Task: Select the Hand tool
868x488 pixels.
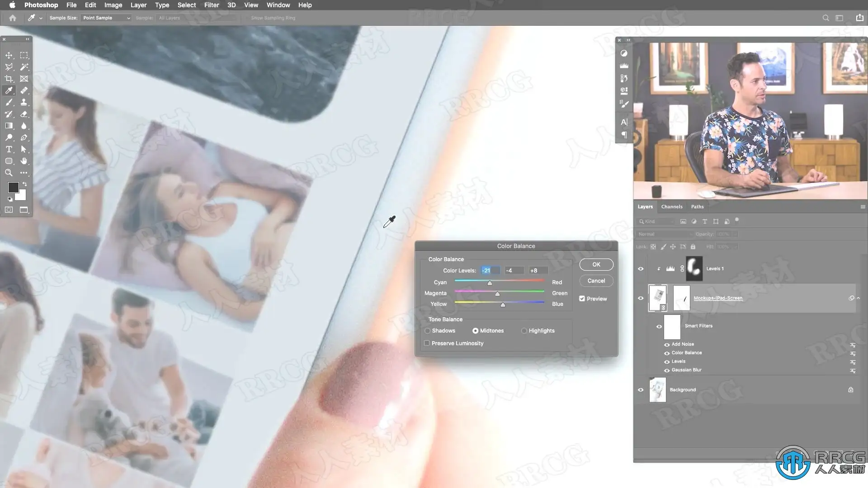Action: (x=24, y=161)
